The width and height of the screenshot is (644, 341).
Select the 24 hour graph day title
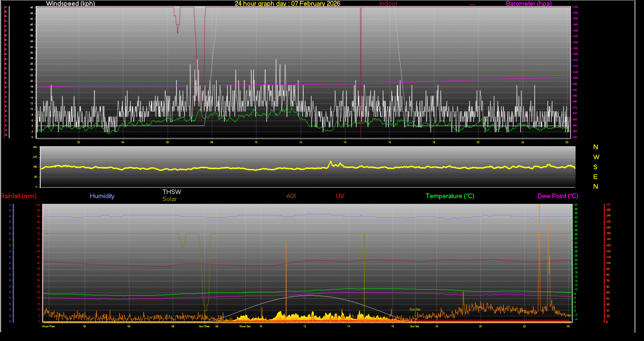287,4
